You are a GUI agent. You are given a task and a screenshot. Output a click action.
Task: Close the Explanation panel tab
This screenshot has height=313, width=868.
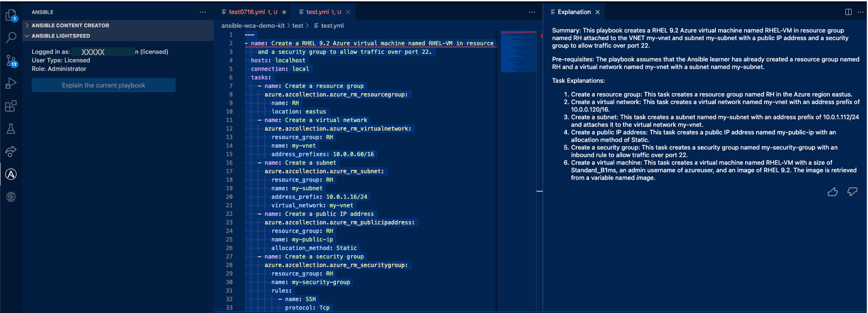597,12
